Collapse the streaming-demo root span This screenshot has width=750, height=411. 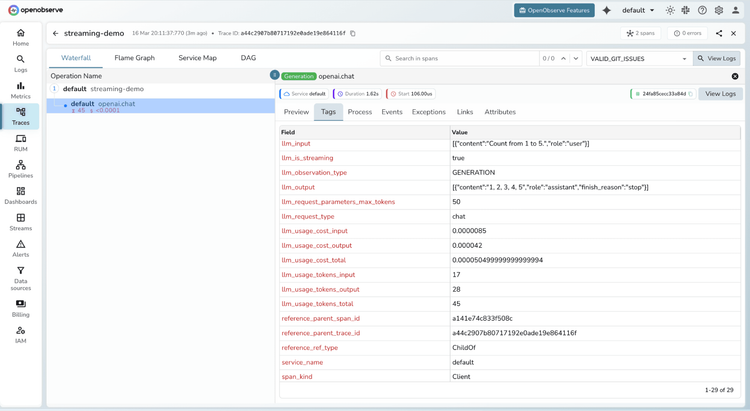pyautogui.click(x=55, y=89)
